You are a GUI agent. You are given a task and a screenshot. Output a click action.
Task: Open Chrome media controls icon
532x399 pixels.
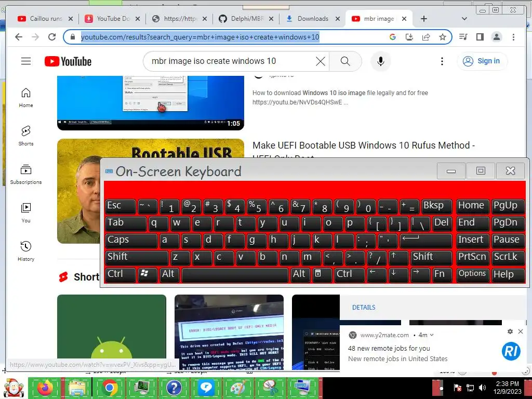tap(463, 37)
